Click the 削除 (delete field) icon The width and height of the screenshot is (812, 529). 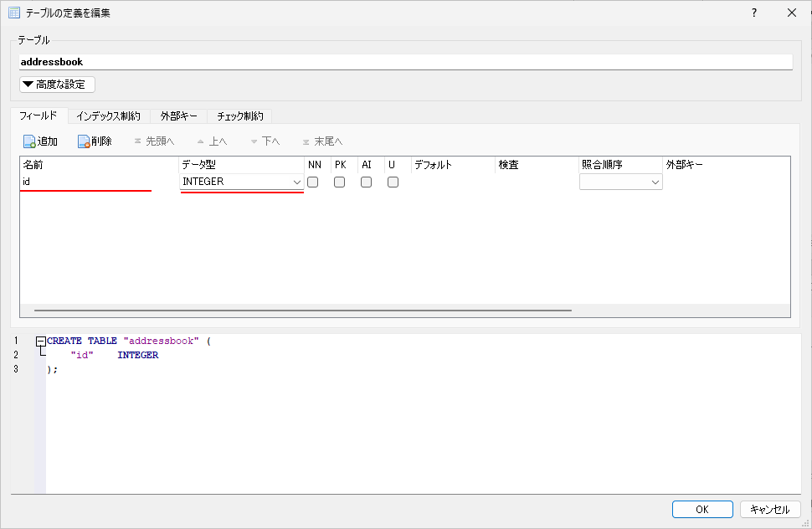click(x=84, y=141)
